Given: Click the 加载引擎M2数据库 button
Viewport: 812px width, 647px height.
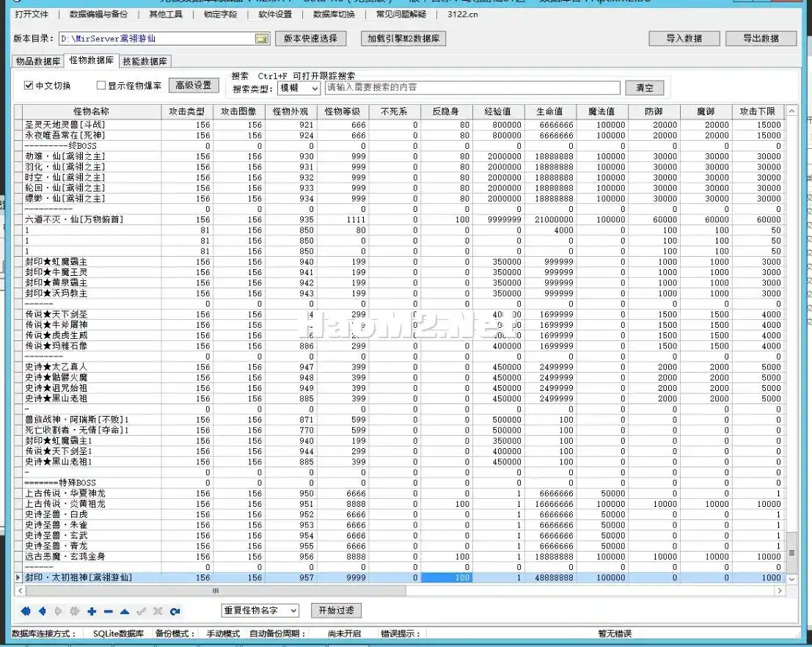Looking at the screenshot, I should coord(403,38).
